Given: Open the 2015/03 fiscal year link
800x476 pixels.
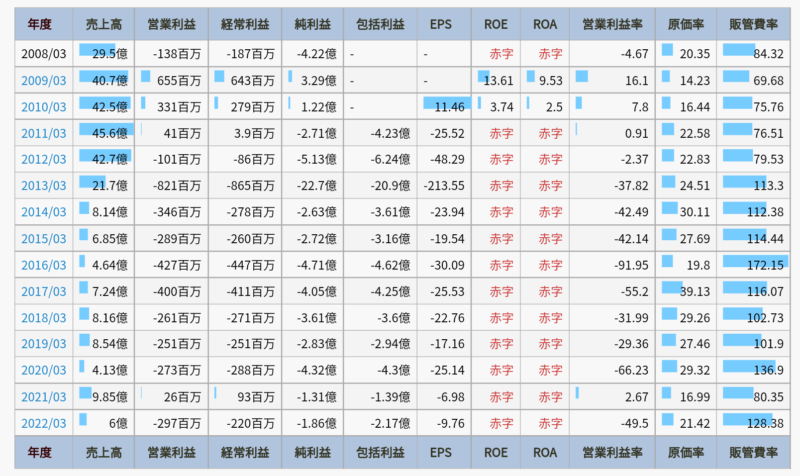Looking at the screenshot, I should point(44,239).
